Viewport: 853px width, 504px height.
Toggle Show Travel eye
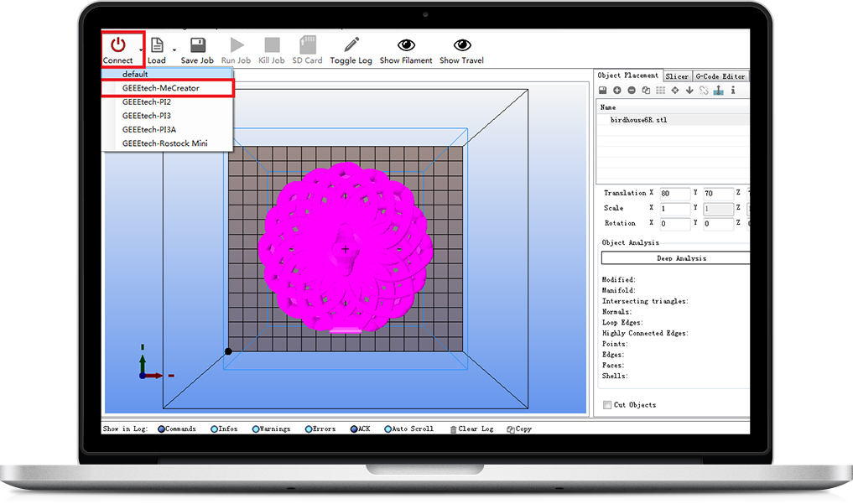(x=462, y=44)
